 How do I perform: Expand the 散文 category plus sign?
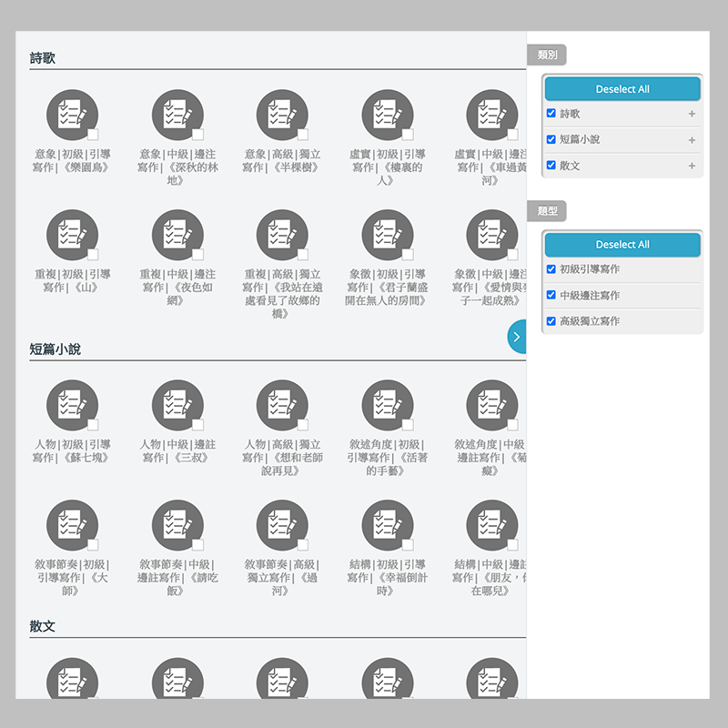coord(692,166)
